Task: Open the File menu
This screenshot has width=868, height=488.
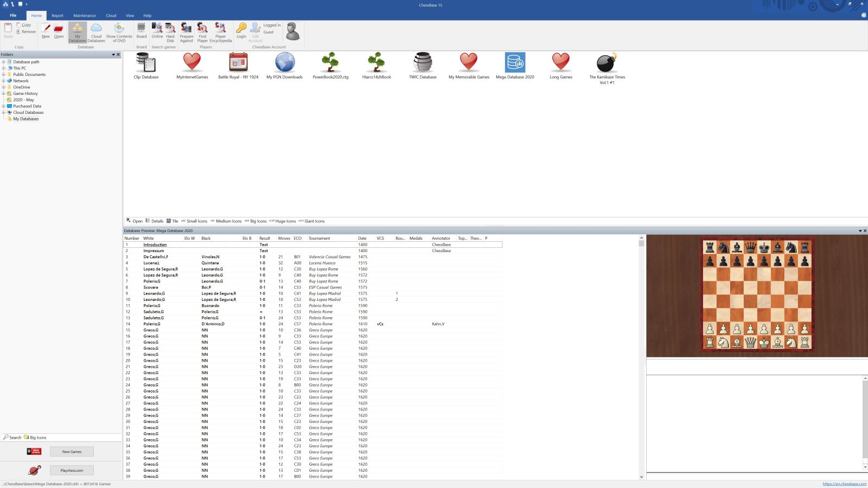Action: (13, 16)
